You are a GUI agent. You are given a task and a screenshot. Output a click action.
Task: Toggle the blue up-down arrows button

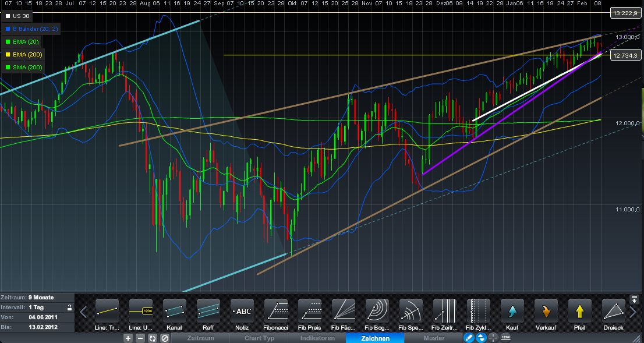(x=481, y=338)
